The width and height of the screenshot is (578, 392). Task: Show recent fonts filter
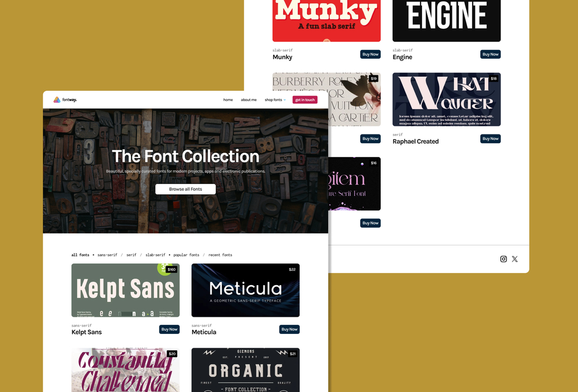click(x=220, y=255)
